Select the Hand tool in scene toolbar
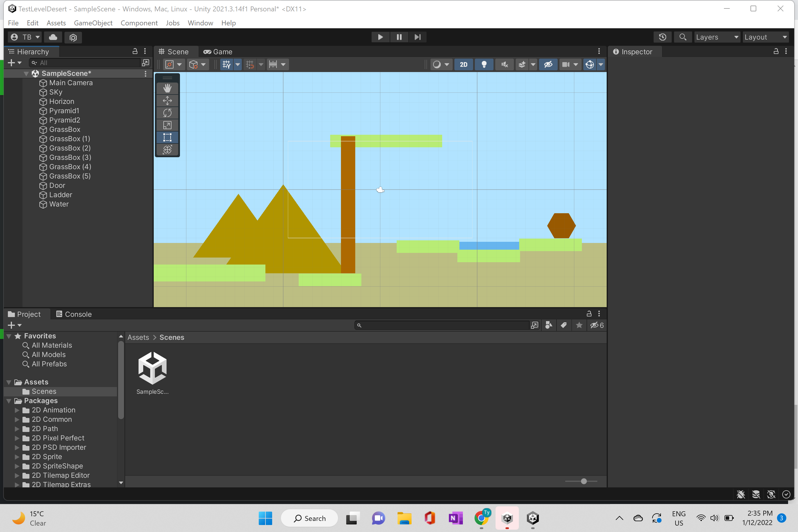 (x=167, y=88)
